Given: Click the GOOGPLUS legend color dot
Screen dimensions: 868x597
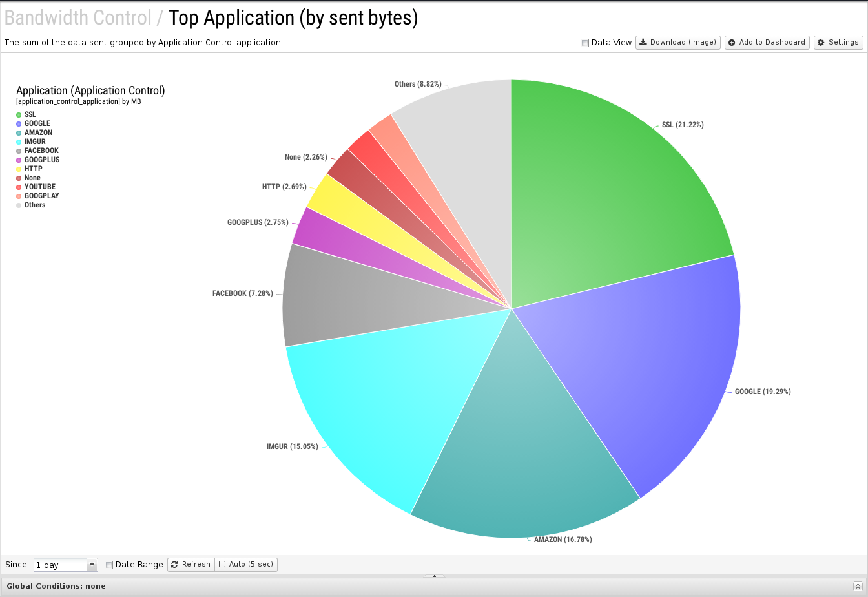Looking at the screenshot, I should click(x=19, y=160).
